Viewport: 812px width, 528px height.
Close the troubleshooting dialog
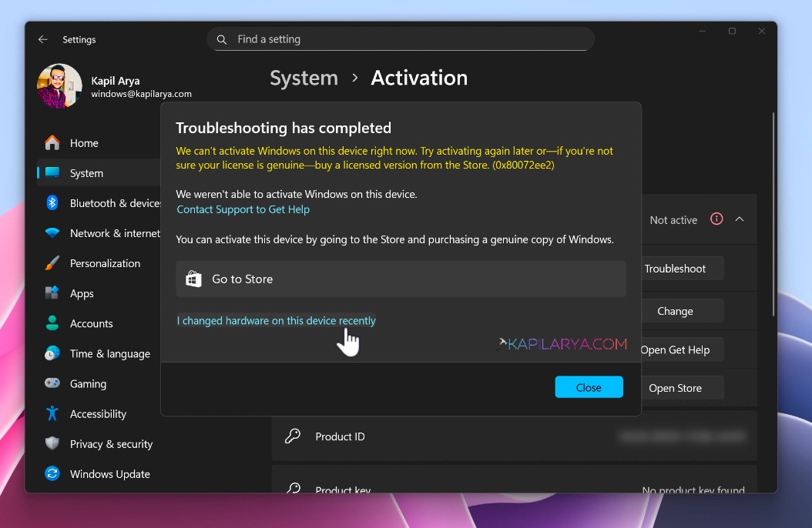tap(589, 387)
